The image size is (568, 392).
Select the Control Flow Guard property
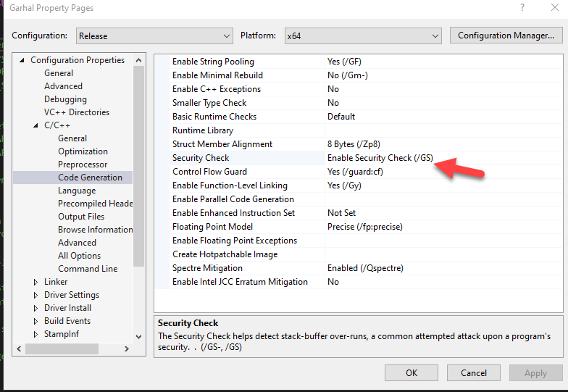pos(210,172)
